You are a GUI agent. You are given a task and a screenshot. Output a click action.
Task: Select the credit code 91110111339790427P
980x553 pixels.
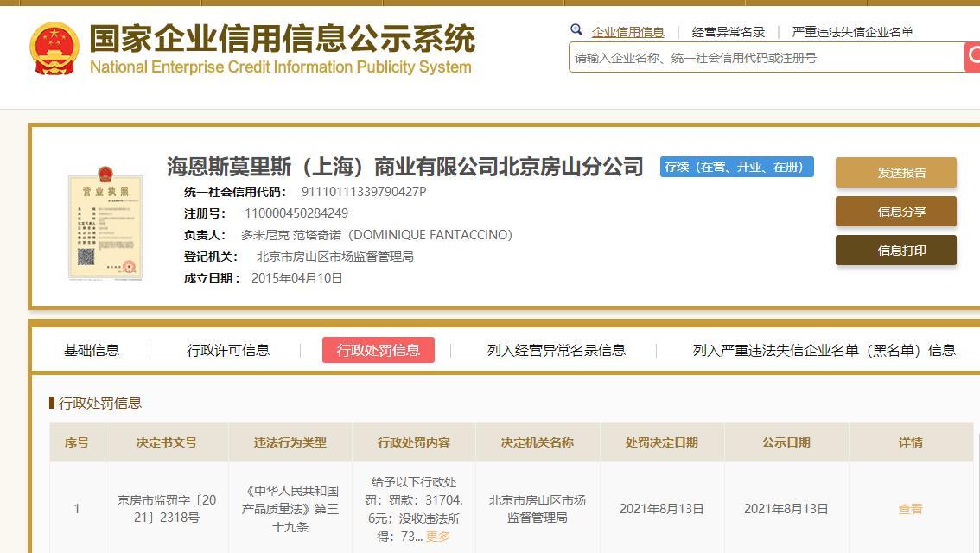(x=364, y=192)
